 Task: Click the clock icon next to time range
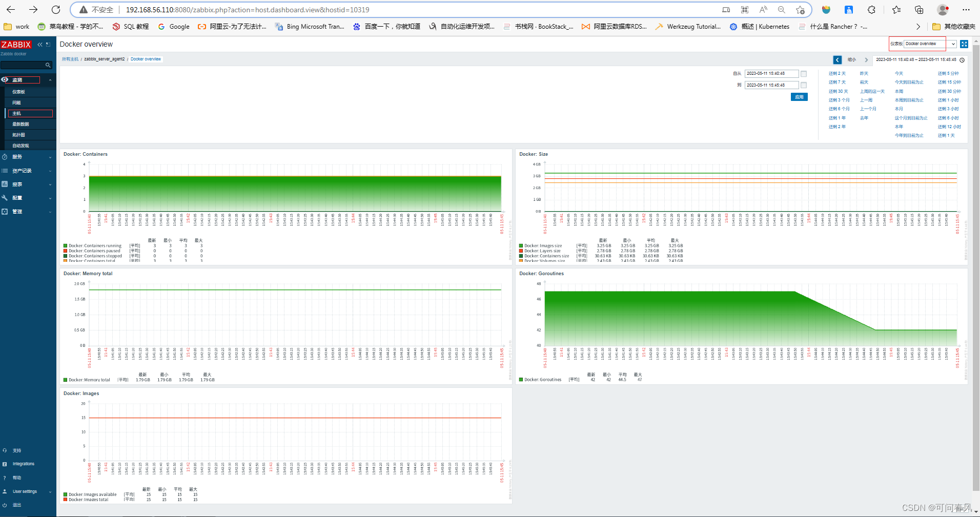click(x=962, y=60)
